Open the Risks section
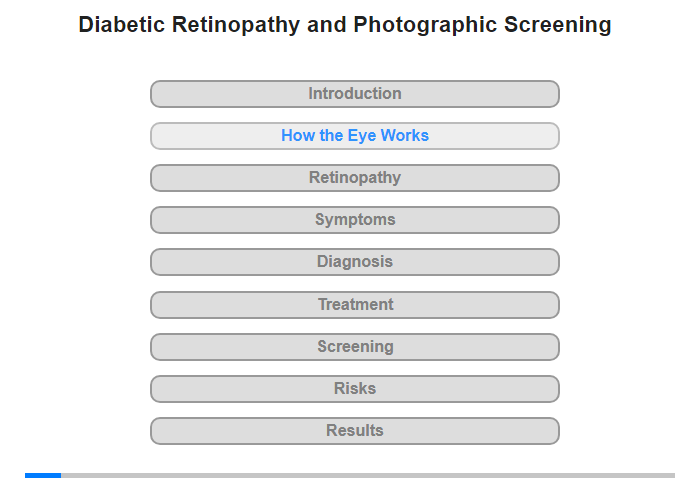Screen dimensions: 700x480 click(x=354, y=389)
